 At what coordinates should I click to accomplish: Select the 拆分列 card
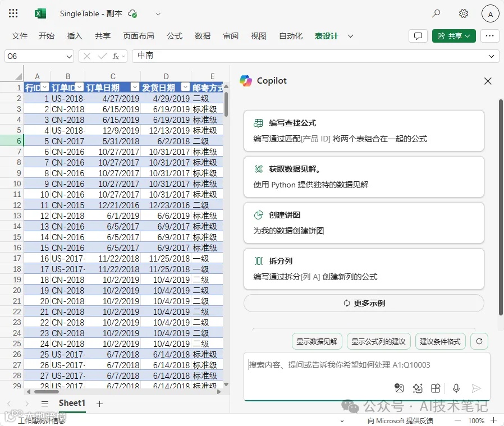[x=364, y=269]
